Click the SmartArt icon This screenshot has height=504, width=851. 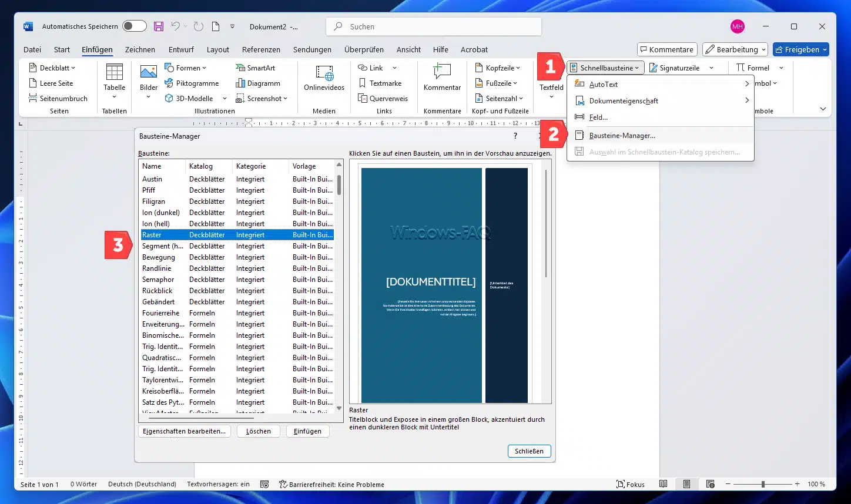240,68
